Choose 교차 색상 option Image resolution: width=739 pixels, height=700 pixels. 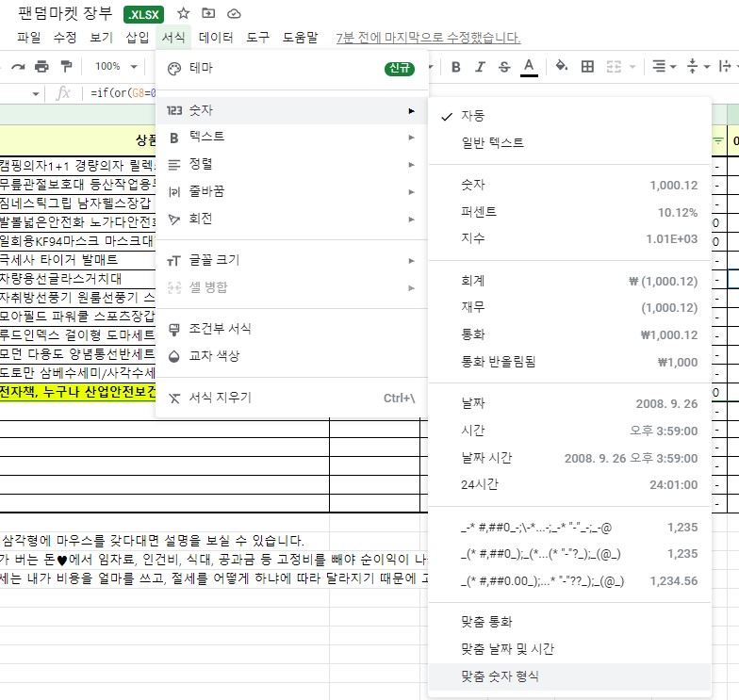coord(291,356)
